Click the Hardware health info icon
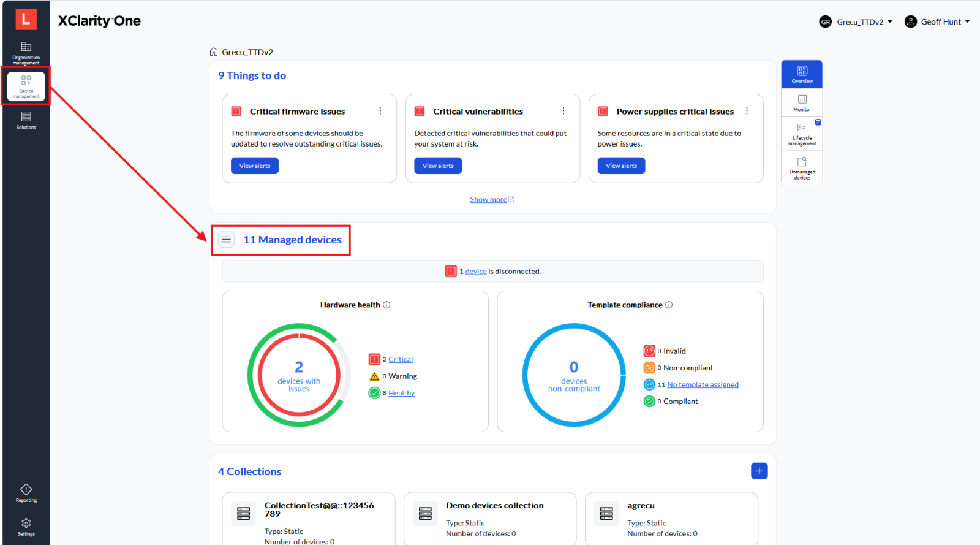Viewport: 980px width, 545px height. [x=386, y=305]
